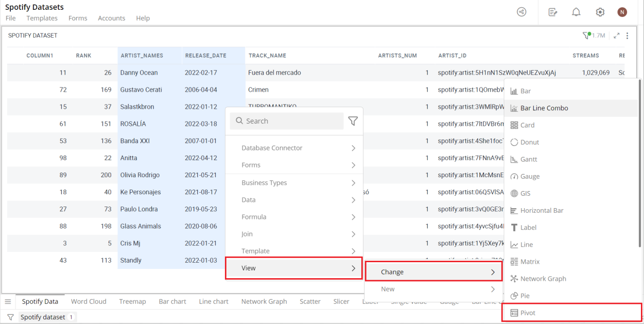Expand the Template submenu
The width and height of the screenshot is (644, 324).
(294, 251)
